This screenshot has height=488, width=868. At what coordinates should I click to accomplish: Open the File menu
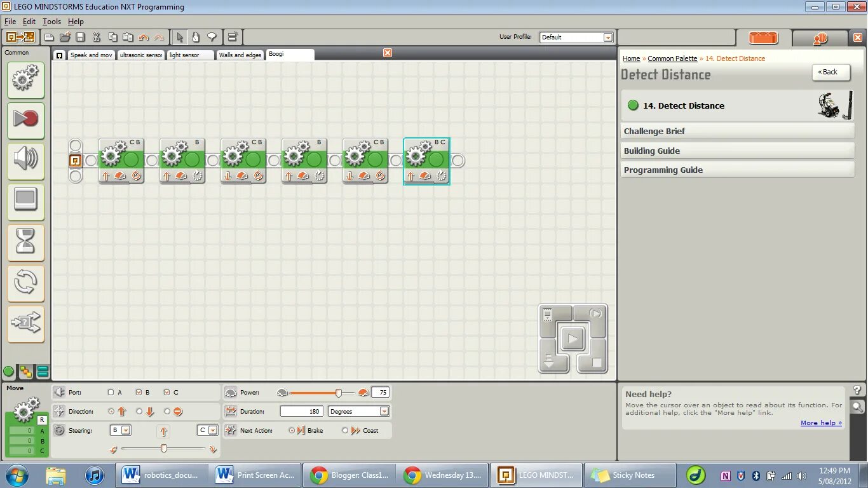tap(10, 22)
